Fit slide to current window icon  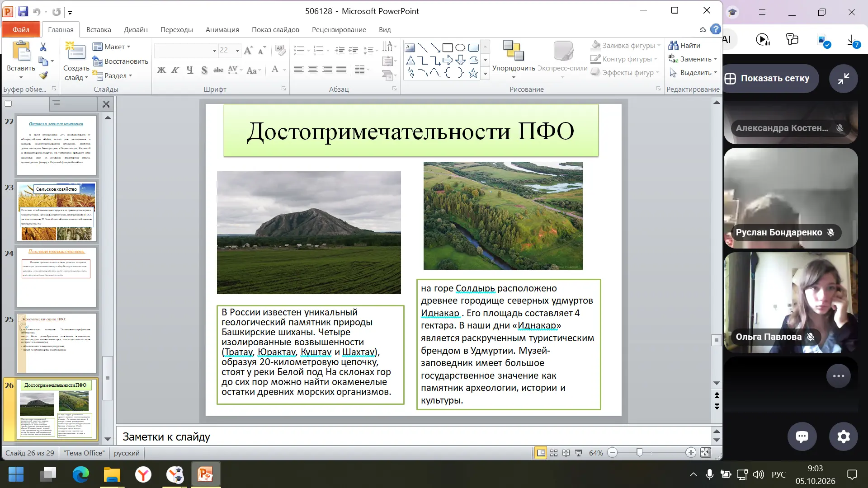click(x=705, y=452)
